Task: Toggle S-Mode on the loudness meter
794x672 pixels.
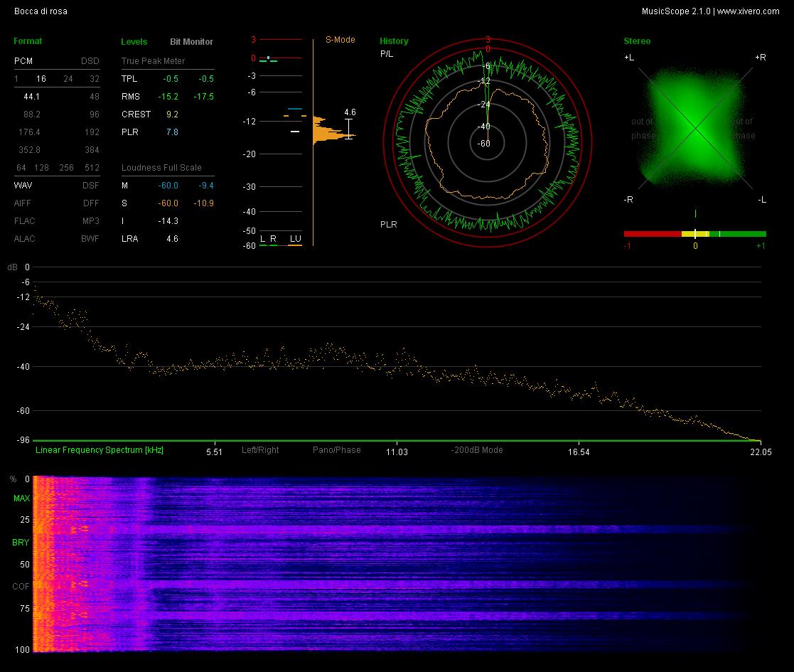Action: [x=340, y=40]
